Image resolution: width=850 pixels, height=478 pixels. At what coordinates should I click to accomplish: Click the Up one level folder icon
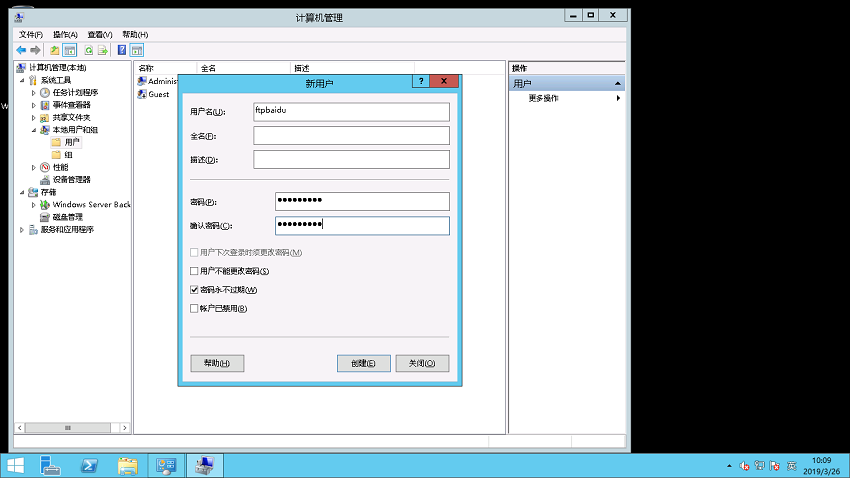(55, 50)
